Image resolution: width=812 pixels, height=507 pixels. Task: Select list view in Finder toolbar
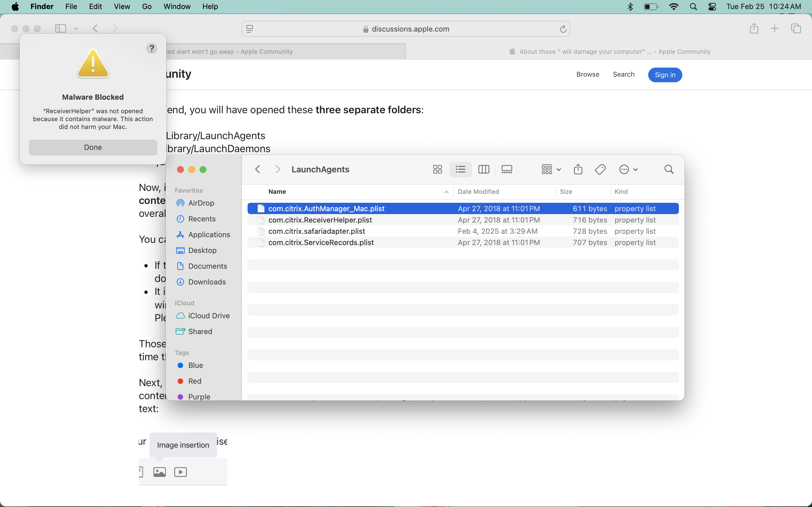pyautogui.click(x=460, y=169)
